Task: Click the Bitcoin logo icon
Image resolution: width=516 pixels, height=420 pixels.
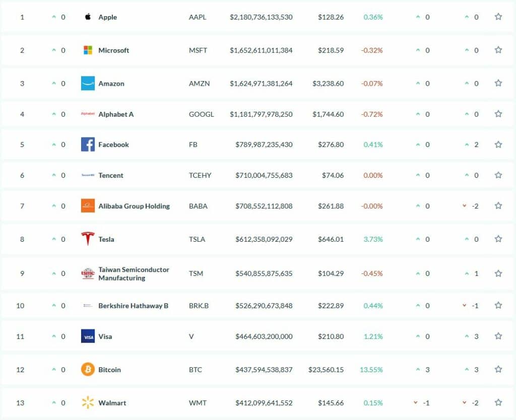Action: coord(88,370)
